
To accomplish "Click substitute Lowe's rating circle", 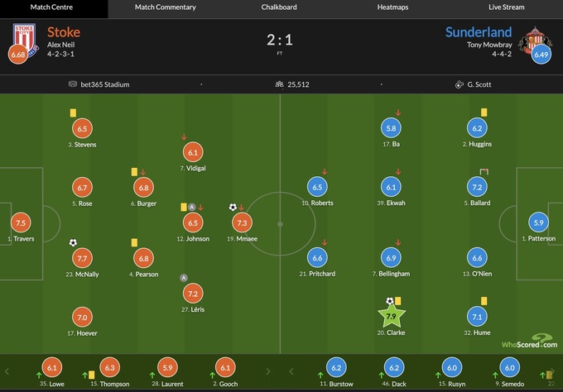I will (x=51, y=368).
